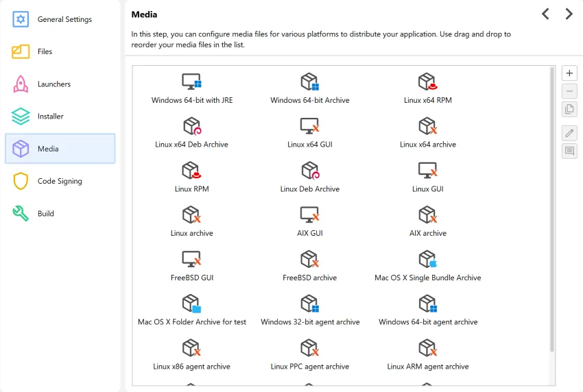583x392 pixels.
Task: Select Windows 32-bit agent archive
Action: [310, 310]
